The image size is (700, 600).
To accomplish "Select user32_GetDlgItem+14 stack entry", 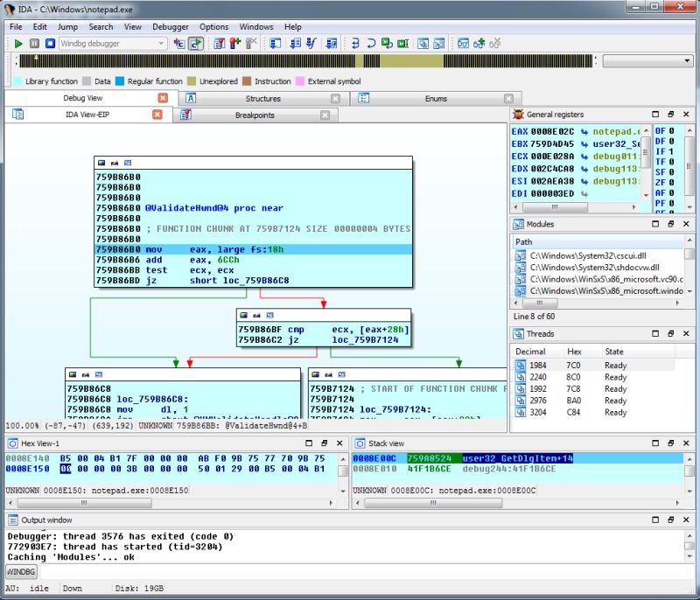I will tap(518, 458).
